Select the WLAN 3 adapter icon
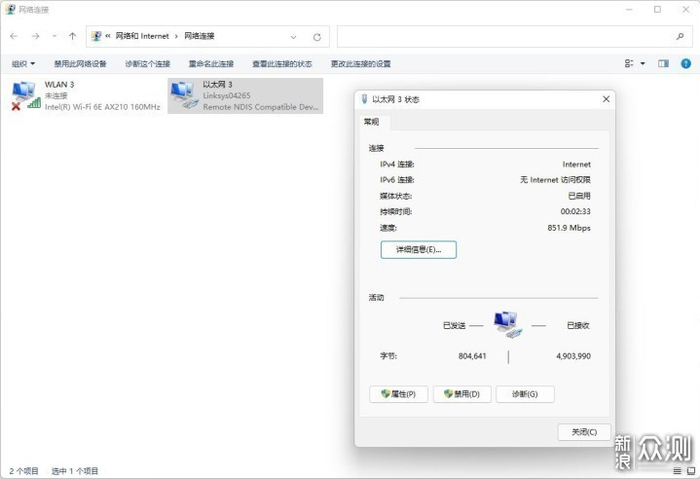Viewport: 700px width, 479px height. coord(25,95)
